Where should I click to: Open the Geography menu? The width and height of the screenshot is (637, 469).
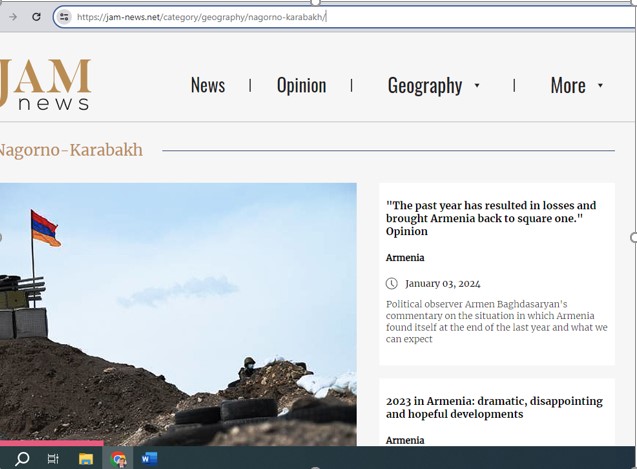coord(424,85)
